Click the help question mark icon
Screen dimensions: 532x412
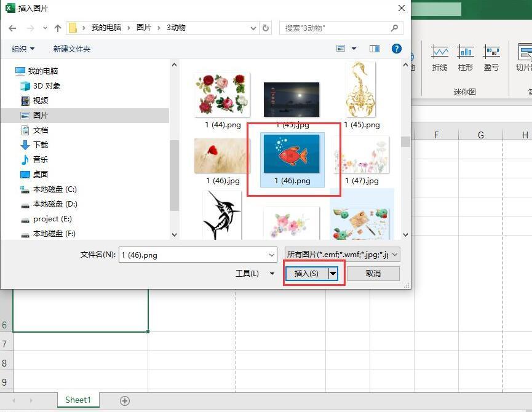point(396,49)
